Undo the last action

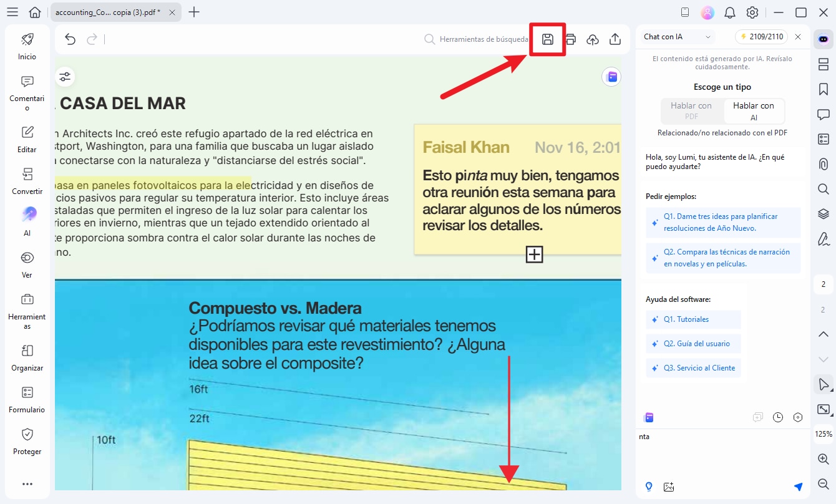point(70,39)
